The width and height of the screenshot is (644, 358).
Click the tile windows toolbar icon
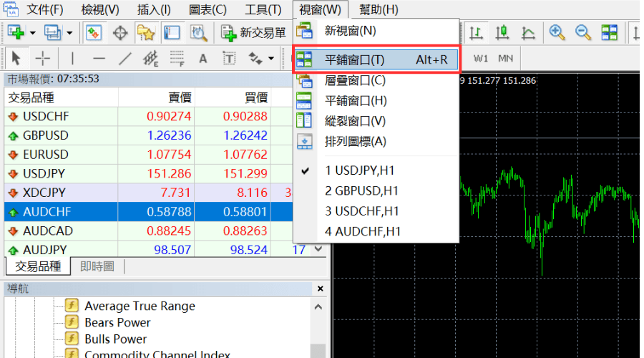pyautogui.click(x=609, y=32)
